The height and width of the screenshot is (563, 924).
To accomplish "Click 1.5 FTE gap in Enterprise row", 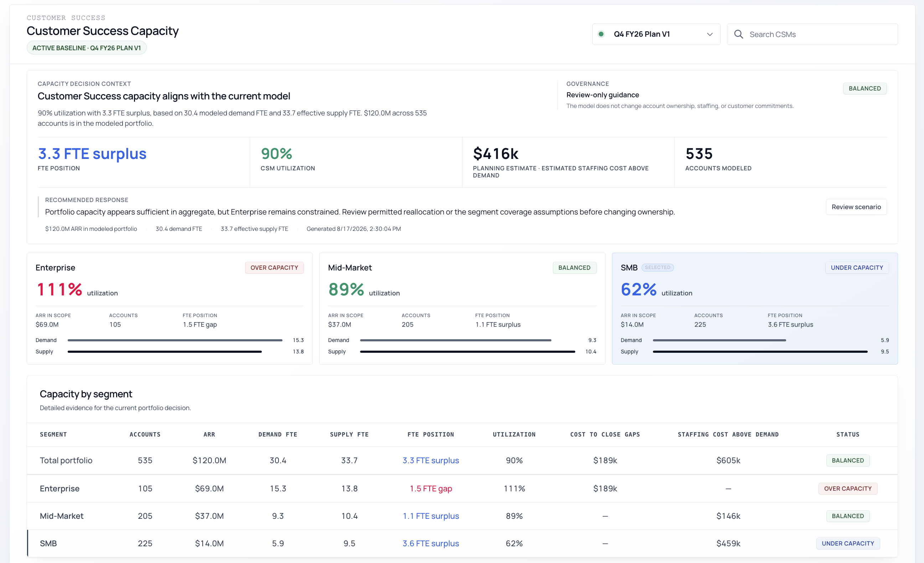I will [431, 489].
